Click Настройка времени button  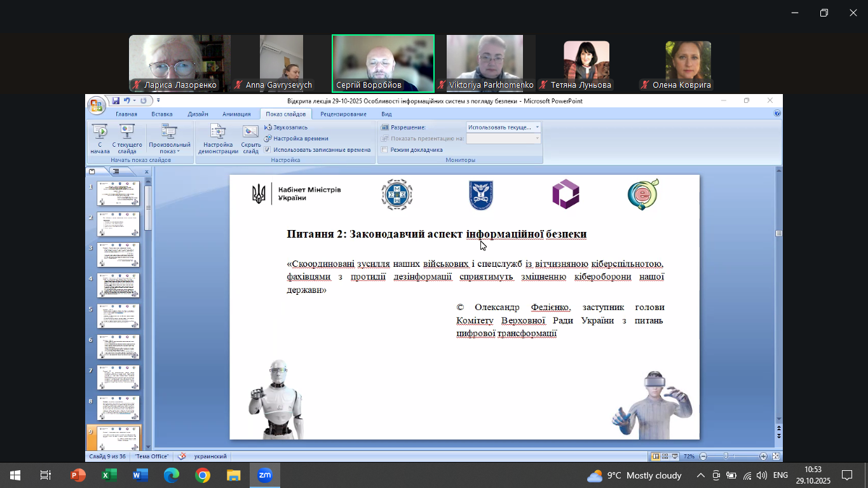point(296,139)
